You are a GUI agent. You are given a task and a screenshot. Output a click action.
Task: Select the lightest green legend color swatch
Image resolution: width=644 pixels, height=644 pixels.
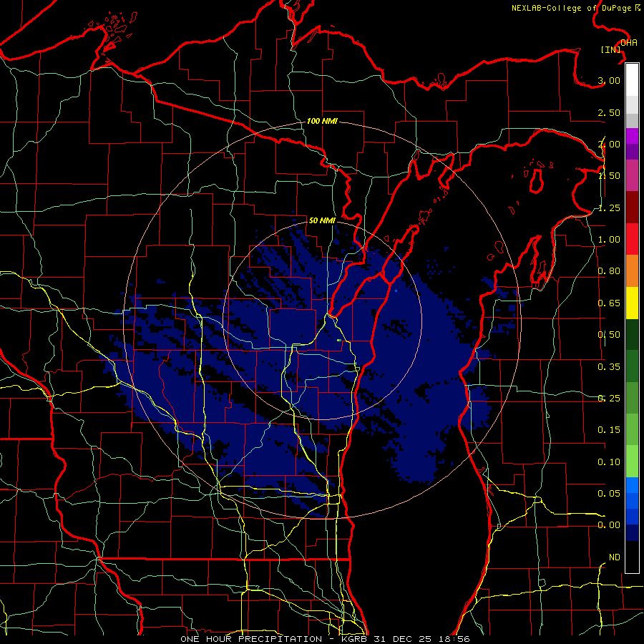(632, 462)
